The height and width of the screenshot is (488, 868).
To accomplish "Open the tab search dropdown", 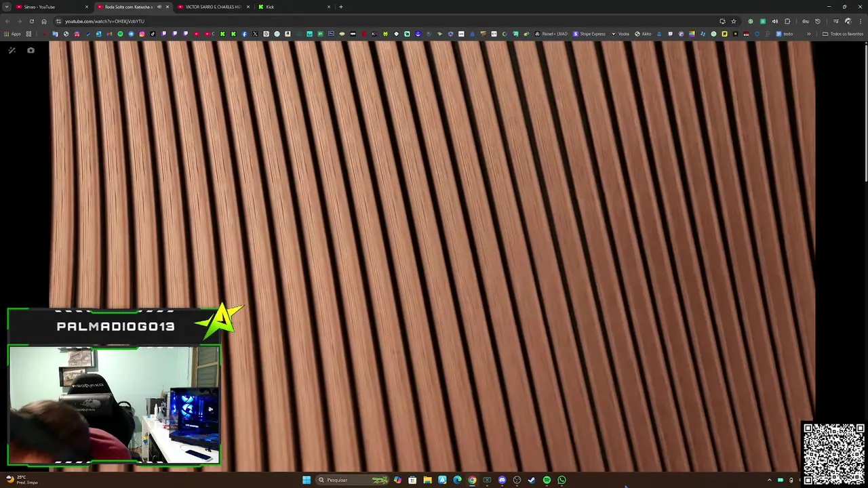I will (5, 7).
